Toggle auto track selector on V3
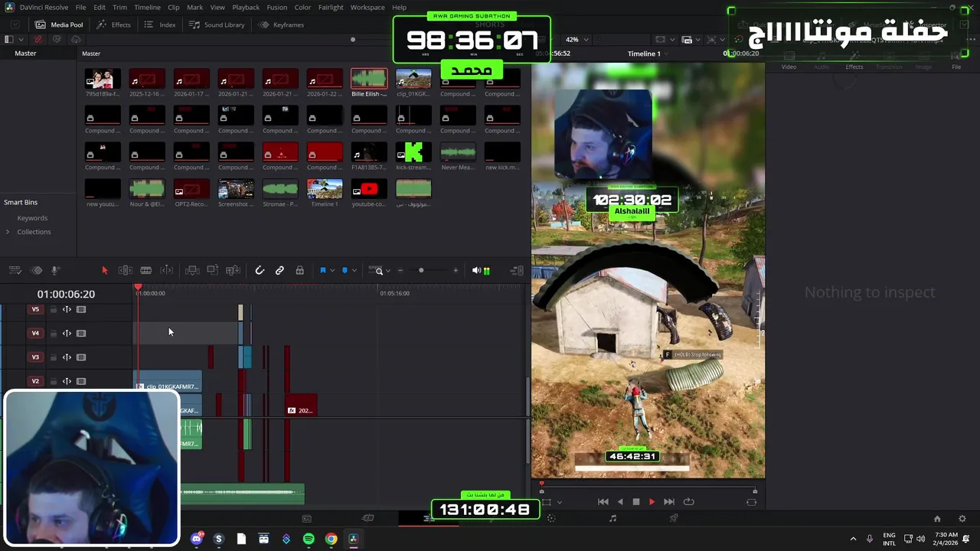The width and height of the screenshot is (980, 551). (67, 357)
